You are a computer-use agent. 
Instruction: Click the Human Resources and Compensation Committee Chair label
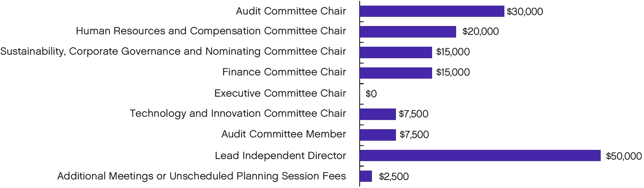click(211, 31)
